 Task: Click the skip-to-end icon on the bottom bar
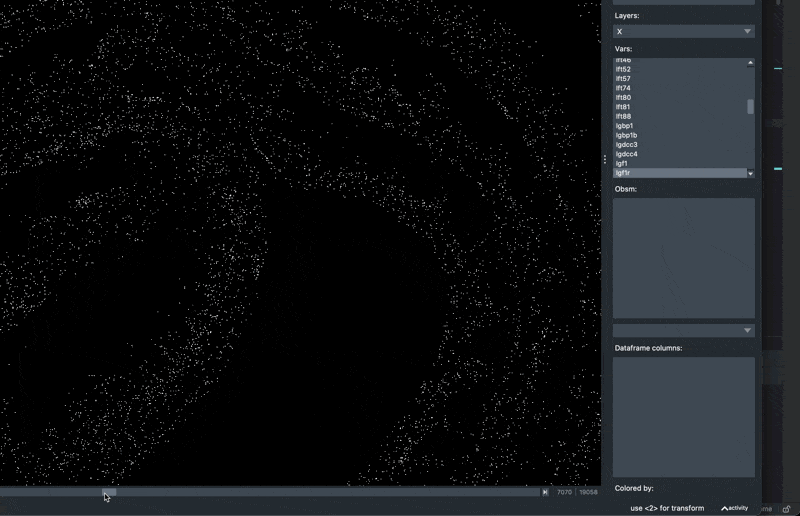[545, 492]
